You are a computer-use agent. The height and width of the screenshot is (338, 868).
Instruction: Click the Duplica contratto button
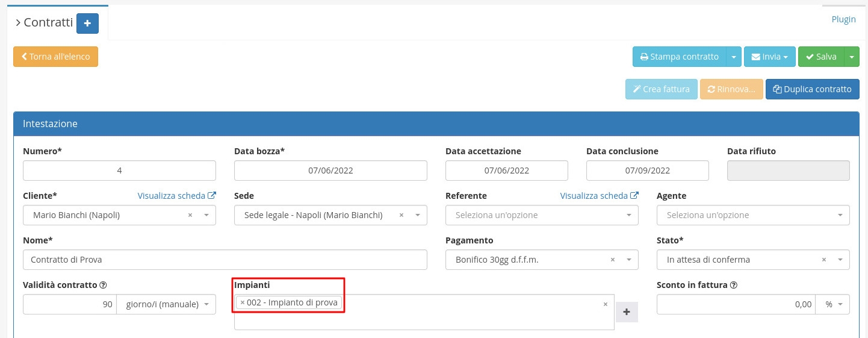pos(812,89)
